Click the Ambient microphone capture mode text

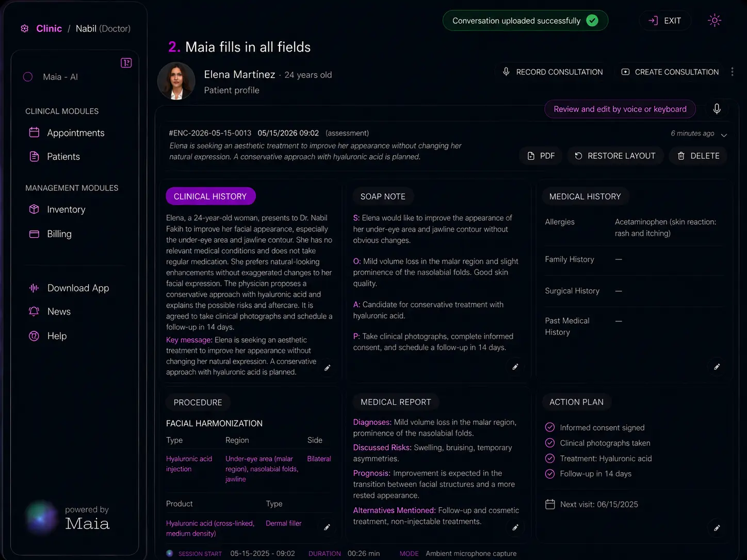[x=471, y=553]
